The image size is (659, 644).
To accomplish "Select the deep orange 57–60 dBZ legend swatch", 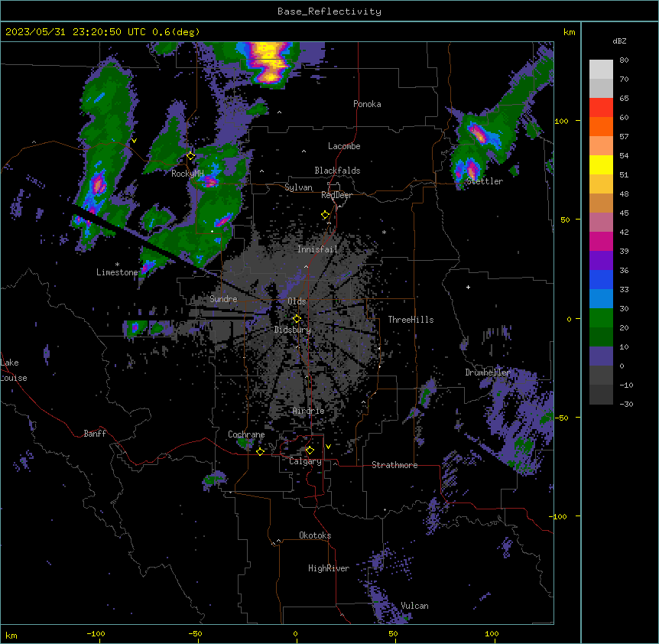I will 601,126.
